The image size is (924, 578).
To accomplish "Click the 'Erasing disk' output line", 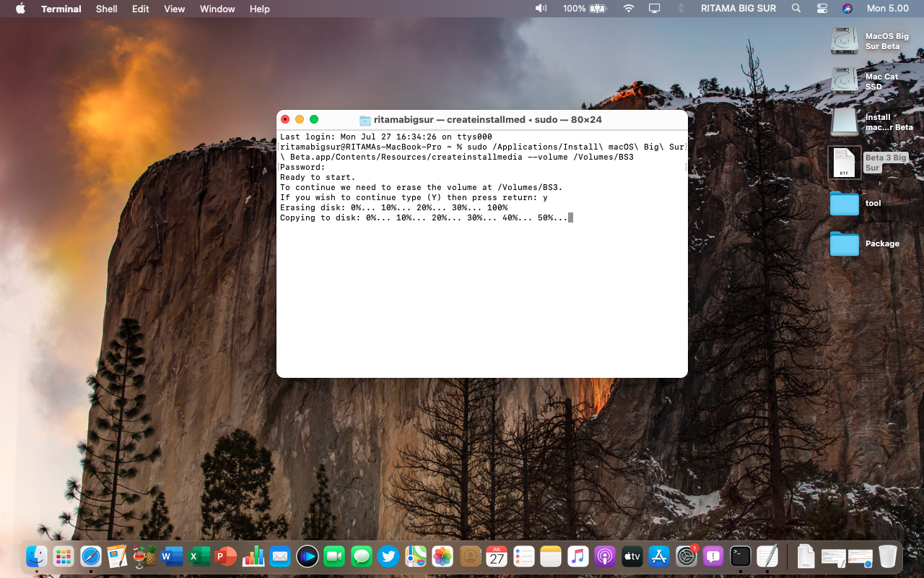I will [393, 207].
